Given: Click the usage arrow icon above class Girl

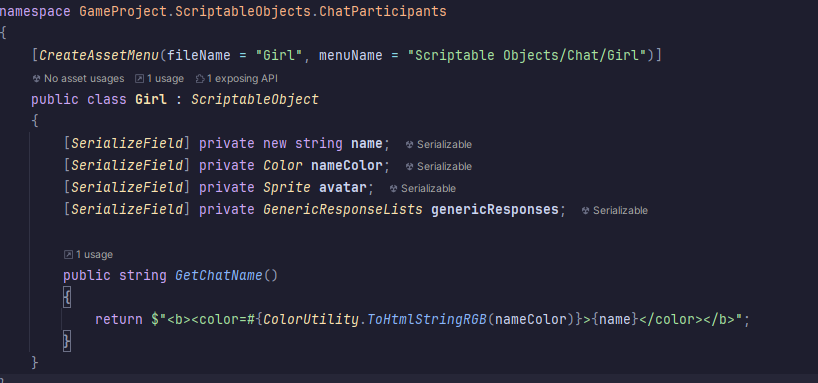Looking at the screenshot, I should coord(139,79).
